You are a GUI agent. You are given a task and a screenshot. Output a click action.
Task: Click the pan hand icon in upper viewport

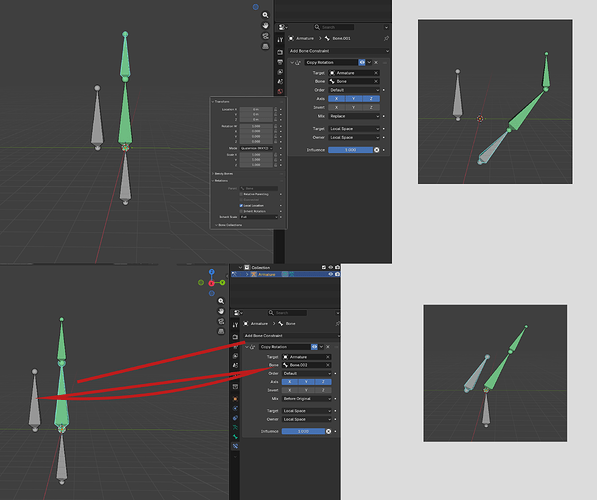[265, 26]
